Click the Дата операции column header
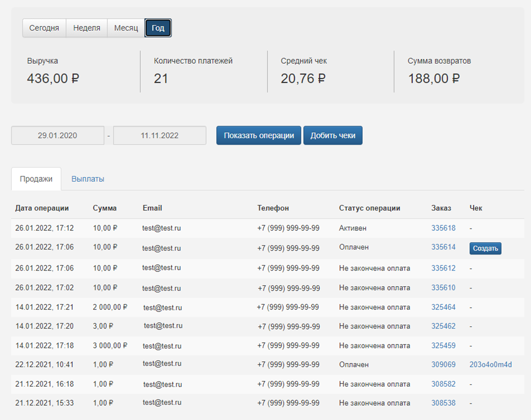The image size is (531, 420). click(x=42, y=208)
